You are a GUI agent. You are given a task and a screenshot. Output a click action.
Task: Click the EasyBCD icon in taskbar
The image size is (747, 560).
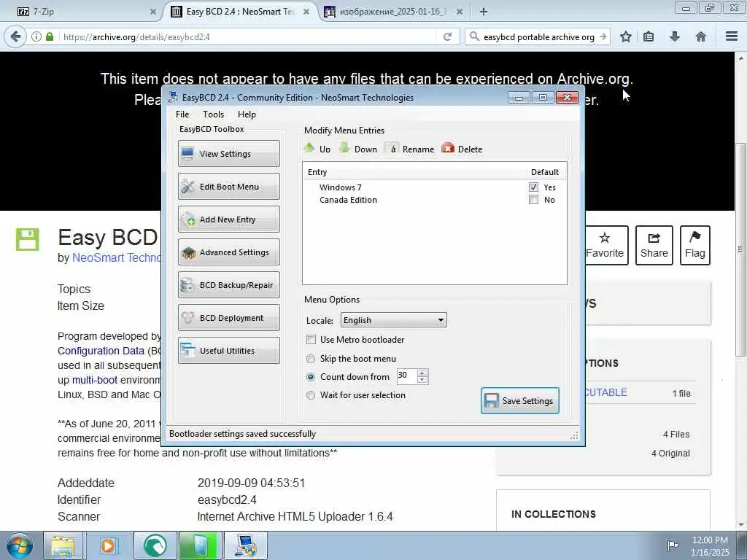tap(246, 545)
